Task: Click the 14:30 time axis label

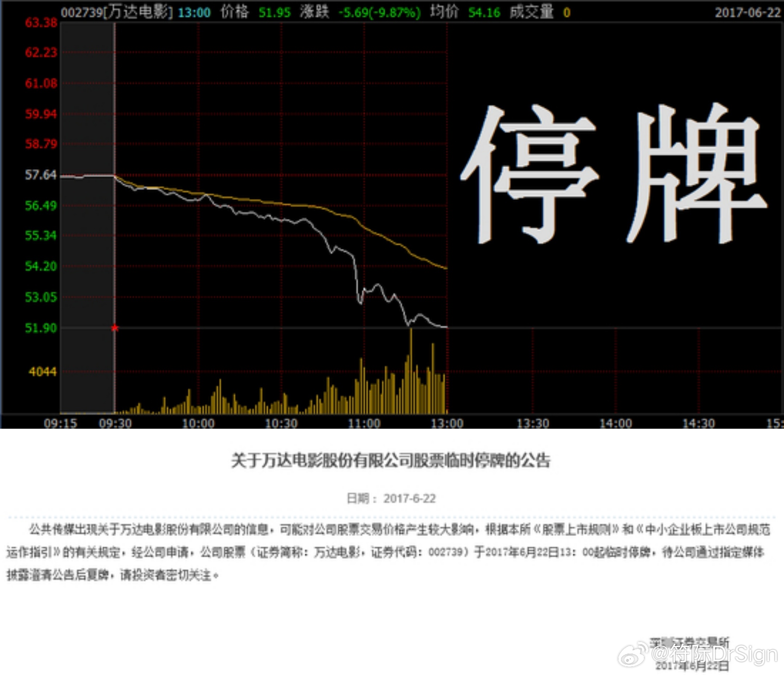Action: tap(698, 423)
